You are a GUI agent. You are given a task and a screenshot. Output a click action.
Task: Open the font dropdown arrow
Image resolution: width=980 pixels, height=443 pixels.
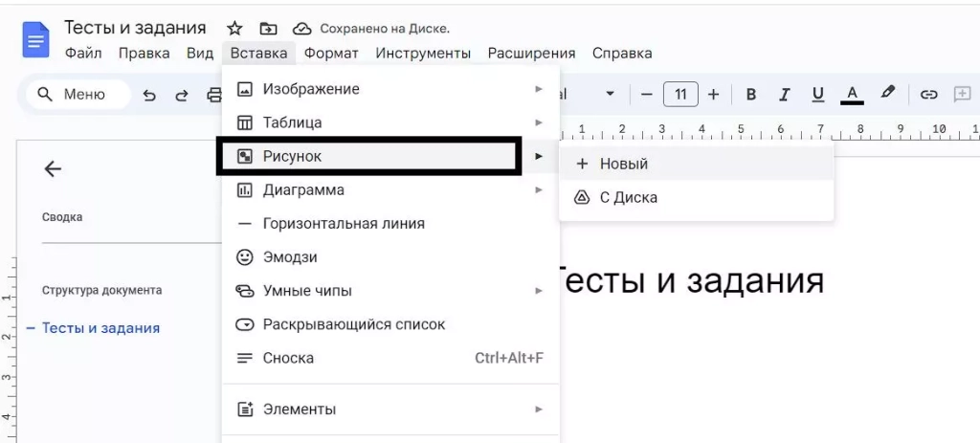point(610,95)
